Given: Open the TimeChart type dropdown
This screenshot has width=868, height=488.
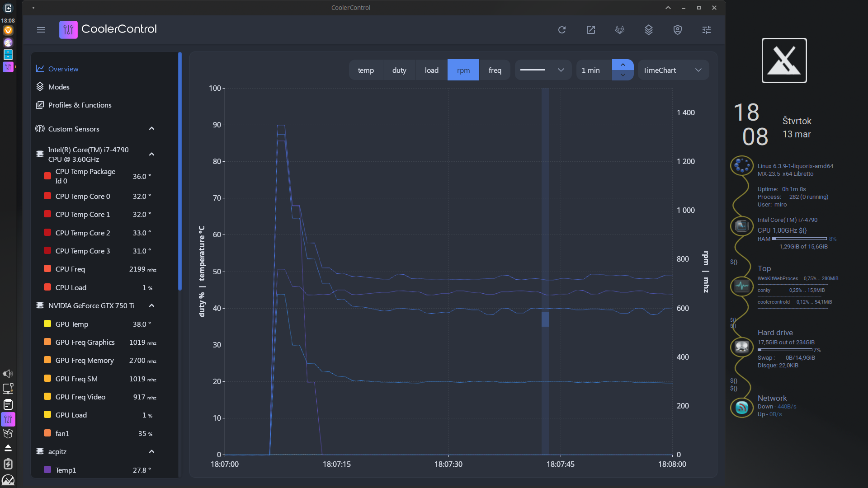Looking at the screenshot, I should coord(673,70).
